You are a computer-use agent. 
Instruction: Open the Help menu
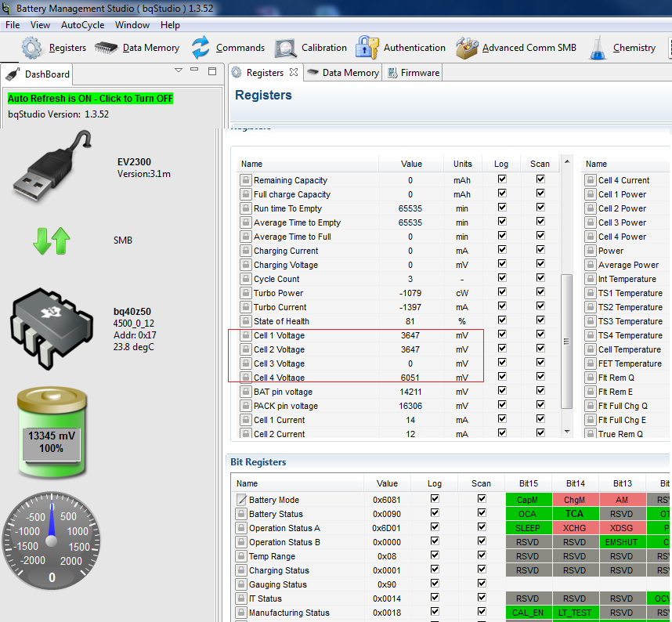[170, 25]
